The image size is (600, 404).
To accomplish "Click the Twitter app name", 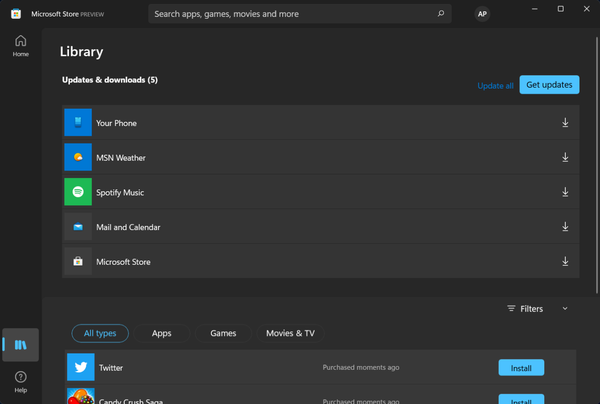I will click(x=111, y=368).
